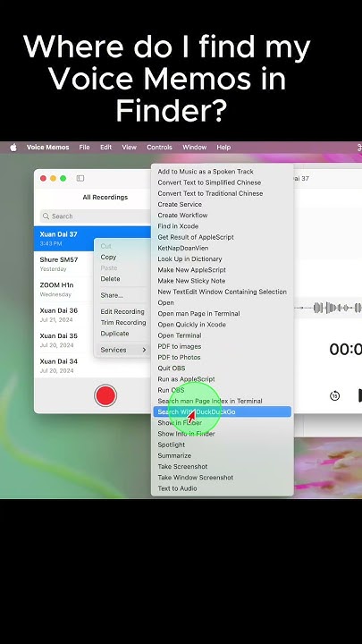Open the Apple menu
This screenshot has width=362, height=644.
click(13, 147)
